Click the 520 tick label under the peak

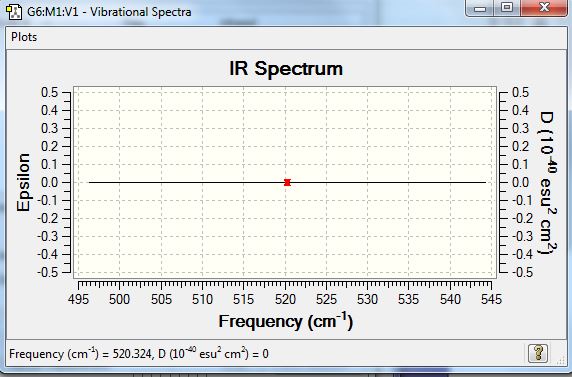click(x=285, y=299)
